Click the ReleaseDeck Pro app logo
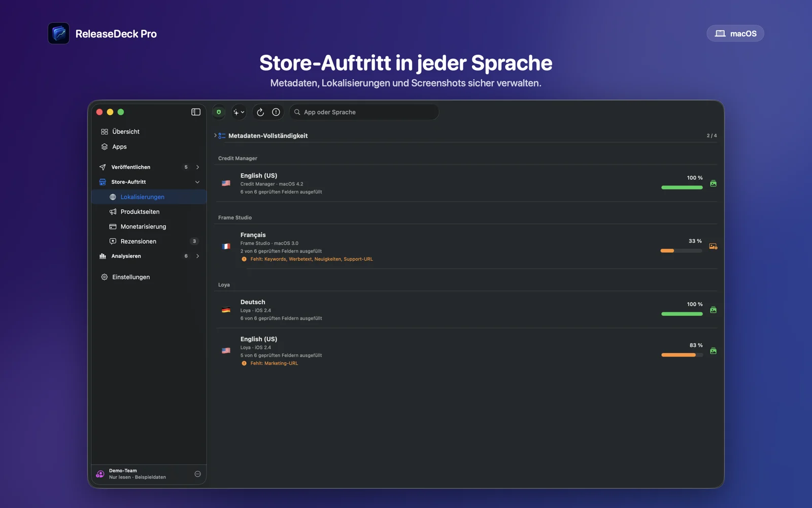 point(59,34)
